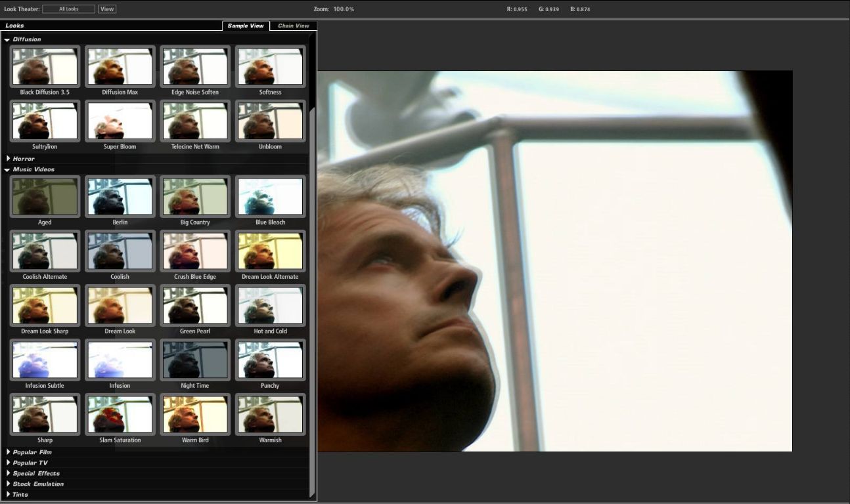Pick the Hot and Cold look
Viewport: 850px width, 504px height.
[270, 305]
